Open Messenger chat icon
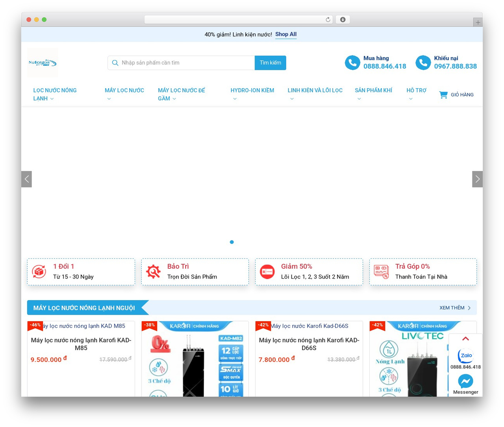Viewport: 504px width, 427px height. point(465,381)
